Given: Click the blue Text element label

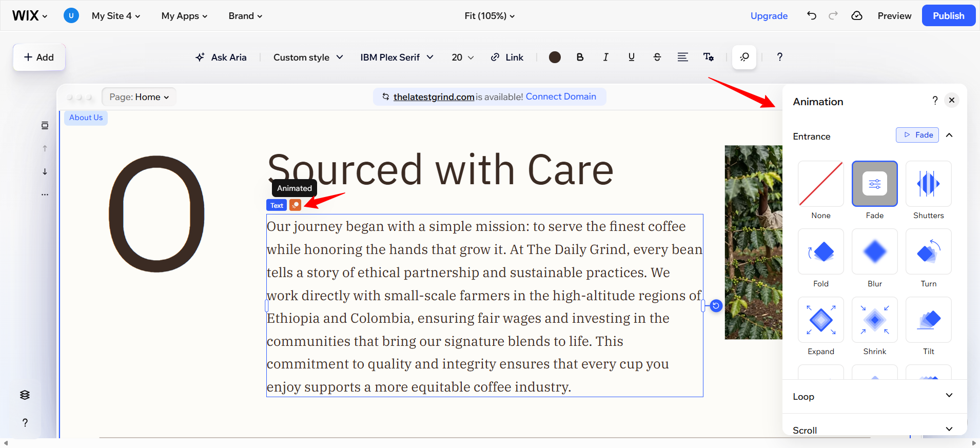Looking at the screenshot, I should 277,205.
